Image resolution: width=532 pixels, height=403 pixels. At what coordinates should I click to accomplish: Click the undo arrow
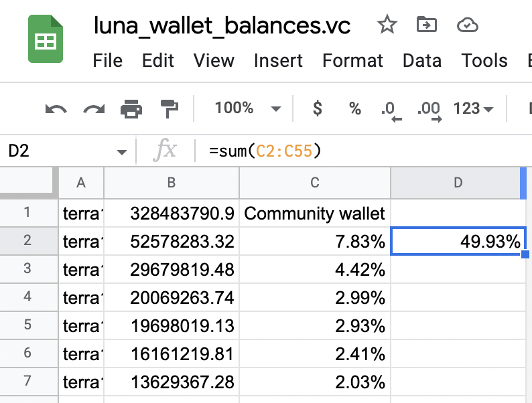click(56, 109)
